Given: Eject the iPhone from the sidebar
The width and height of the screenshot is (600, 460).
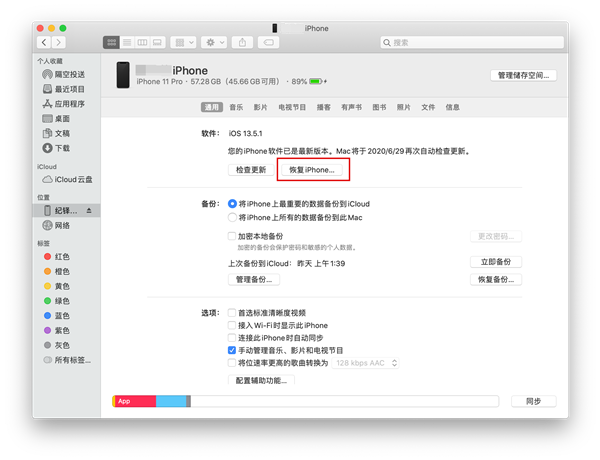Looking at the screenshot, I should point(89,210).
